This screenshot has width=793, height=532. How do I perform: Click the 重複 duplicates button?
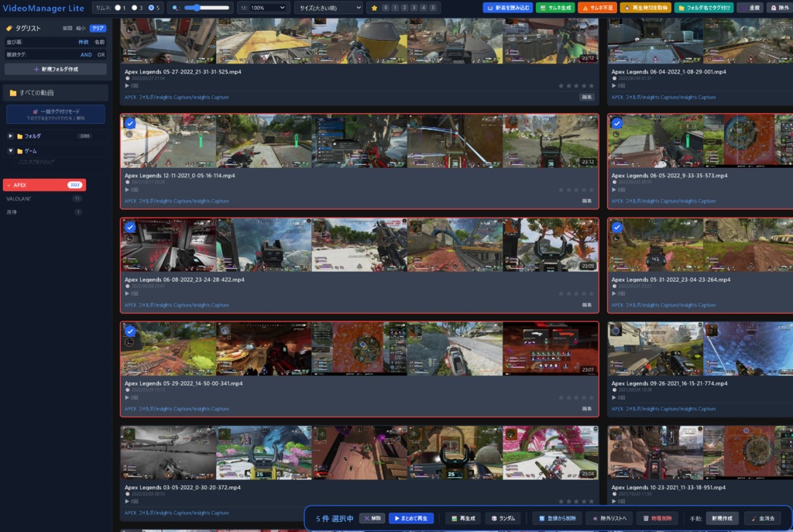[x=751, y=8]
